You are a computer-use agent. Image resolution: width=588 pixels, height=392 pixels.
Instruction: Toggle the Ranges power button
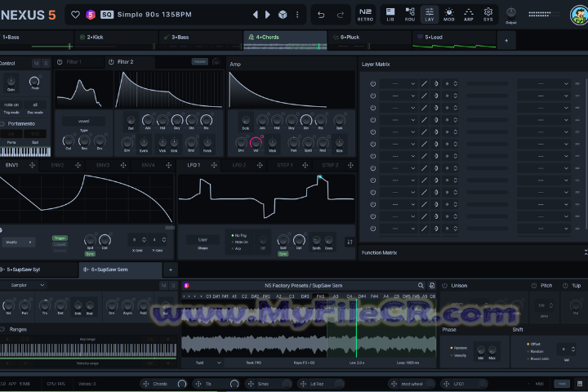tap(2, 329)
